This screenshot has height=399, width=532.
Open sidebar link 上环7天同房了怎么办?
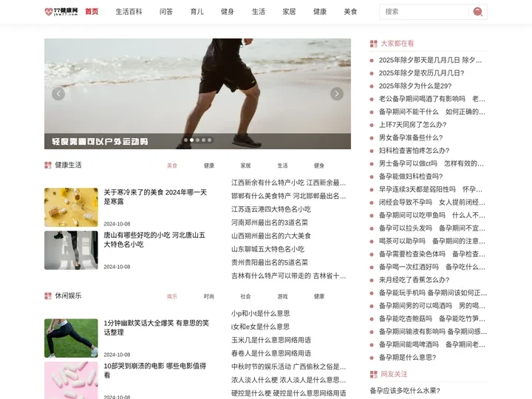click(412, 125)
